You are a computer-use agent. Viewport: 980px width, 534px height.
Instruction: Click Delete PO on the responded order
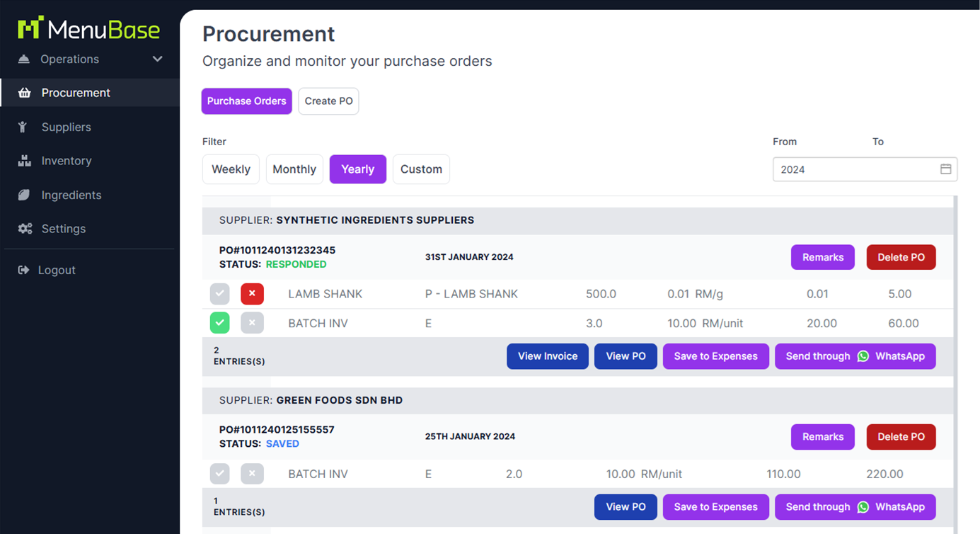click(901, 257)
